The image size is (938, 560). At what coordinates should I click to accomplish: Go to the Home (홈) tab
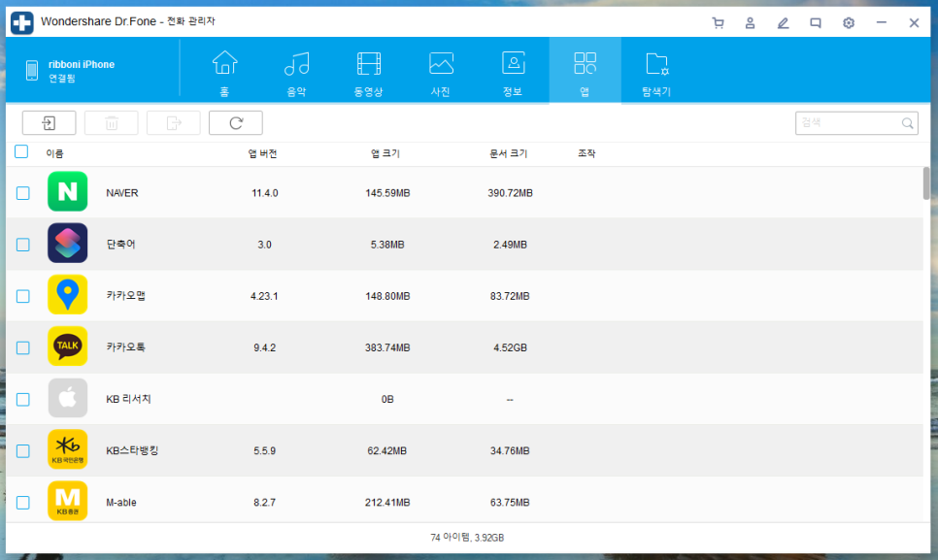point(225,73)
